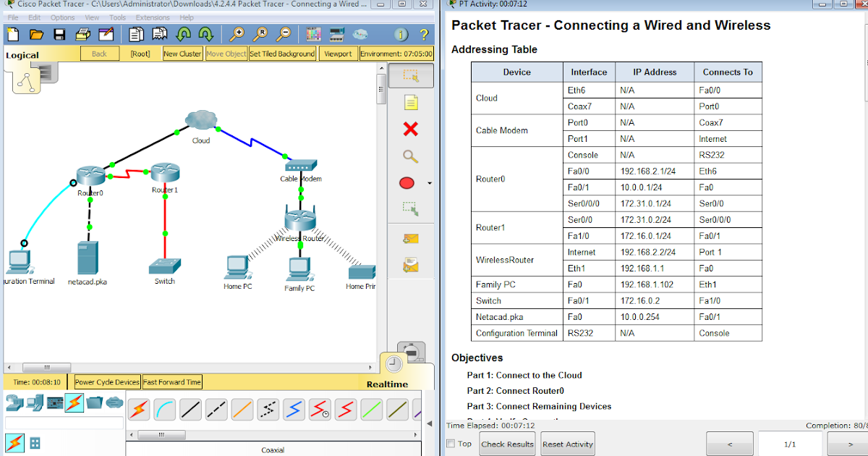This screenshot has height=456, width=868.
Task: Click the Add Simple PDU envelope icon
Action: [411, 238]
